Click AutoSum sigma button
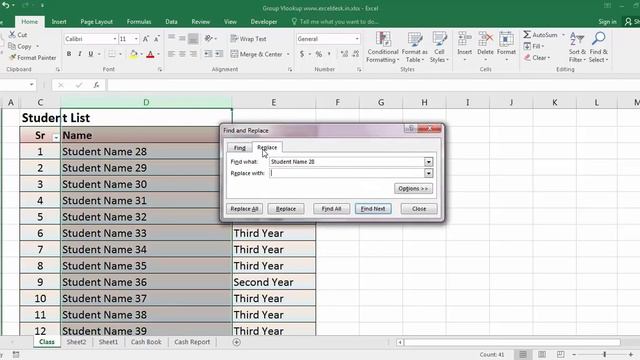The height and width of the screenshot is (360, 640). click(x=540, y=35)
